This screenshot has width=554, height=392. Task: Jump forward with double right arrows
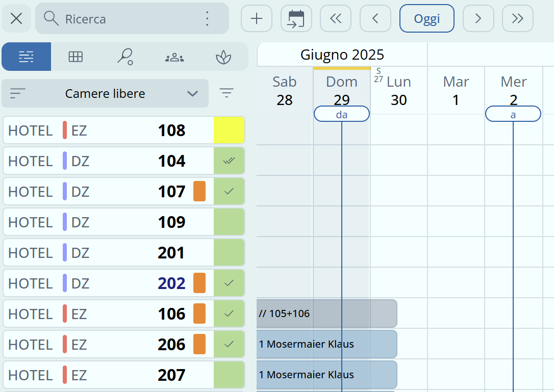click(x=517, y=19)
